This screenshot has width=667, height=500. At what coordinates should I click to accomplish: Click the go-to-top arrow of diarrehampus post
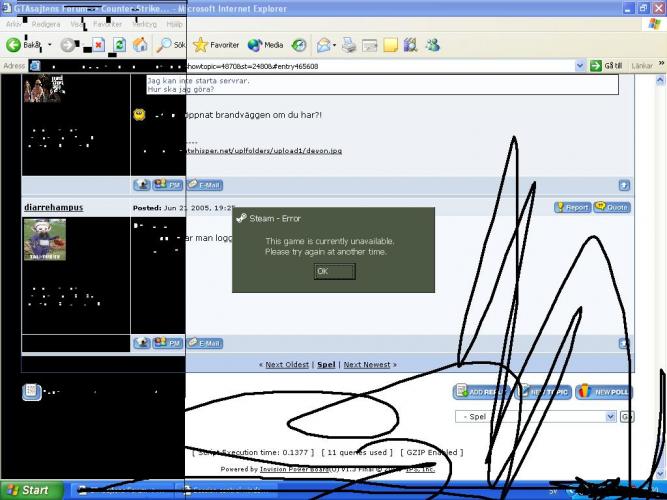coord(624,343)
